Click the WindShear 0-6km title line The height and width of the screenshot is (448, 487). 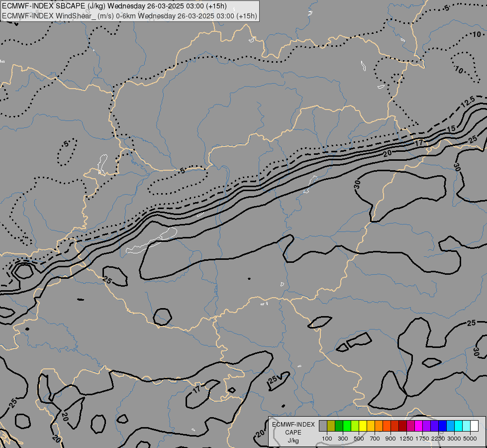click(x=129, y=16)
